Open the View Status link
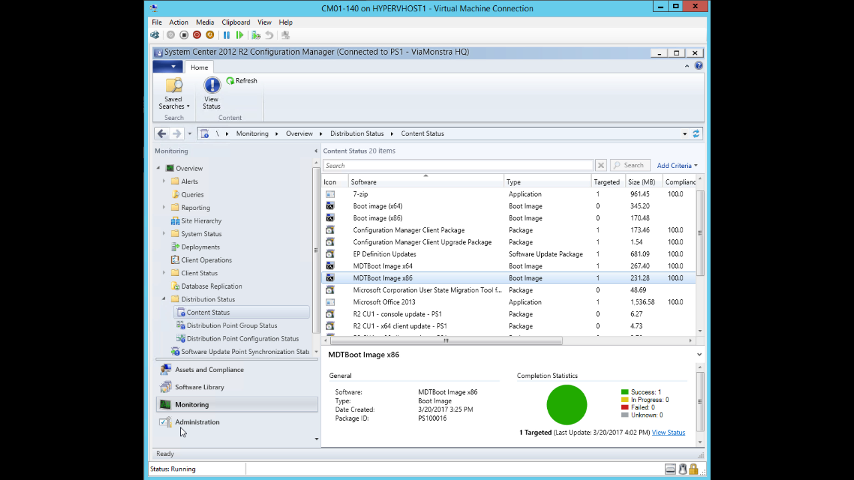 (668, 432)
